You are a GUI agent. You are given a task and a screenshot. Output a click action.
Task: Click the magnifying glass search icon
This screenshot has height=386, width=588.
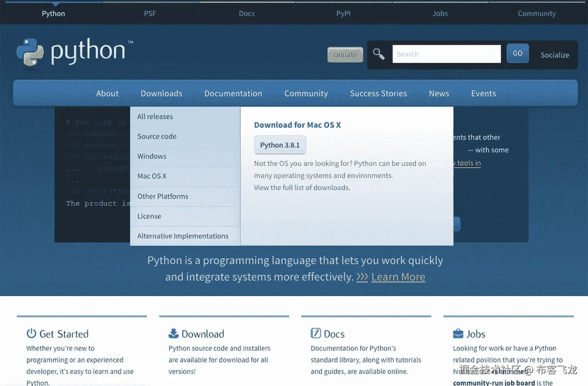(x=379, y=54)
